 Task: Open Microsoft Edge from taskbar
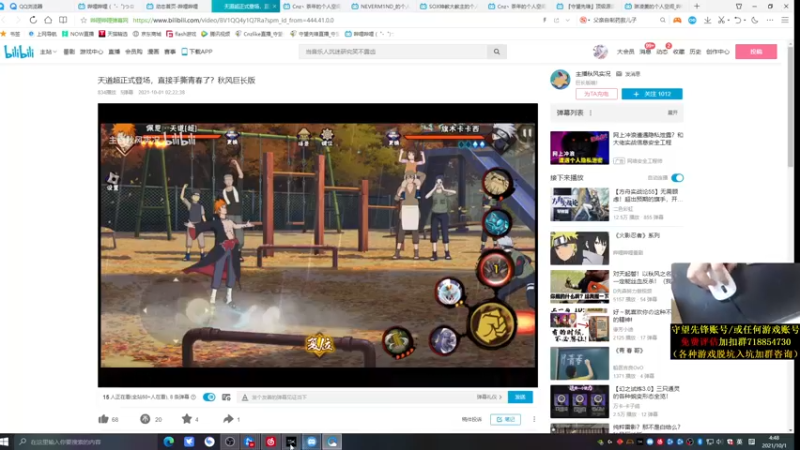[x=168, y=442]
